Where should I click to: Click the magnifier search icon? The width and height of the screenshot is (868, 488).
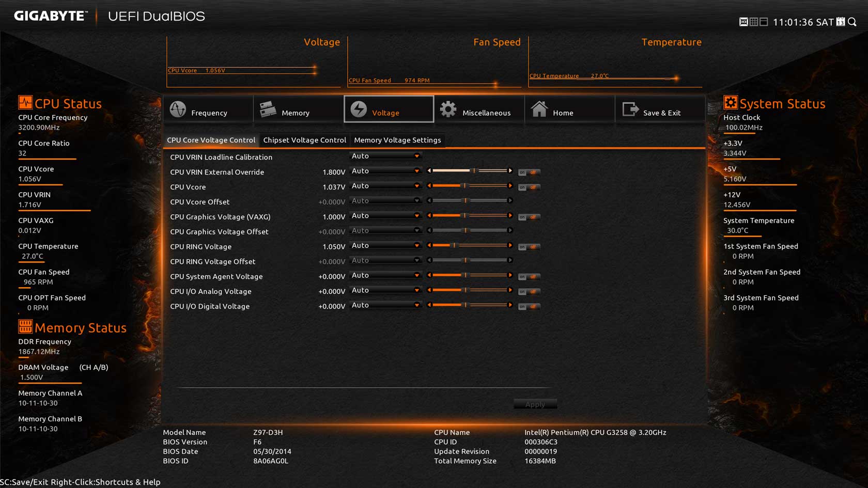click(x=853, y=22)
